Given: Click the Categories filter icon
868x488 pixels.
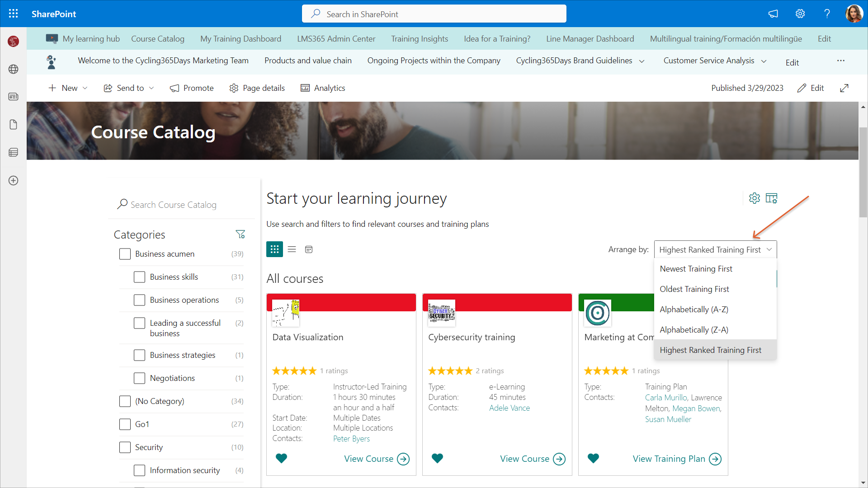Looking at the screenshot, I should pyautogui.click(x=240, y=234).
